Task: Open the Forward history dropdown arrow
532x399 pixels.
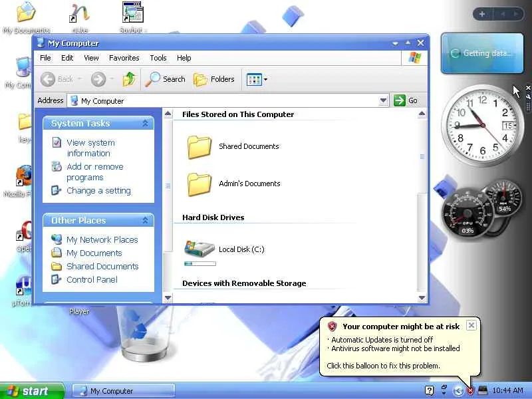Action: (112, 79)
